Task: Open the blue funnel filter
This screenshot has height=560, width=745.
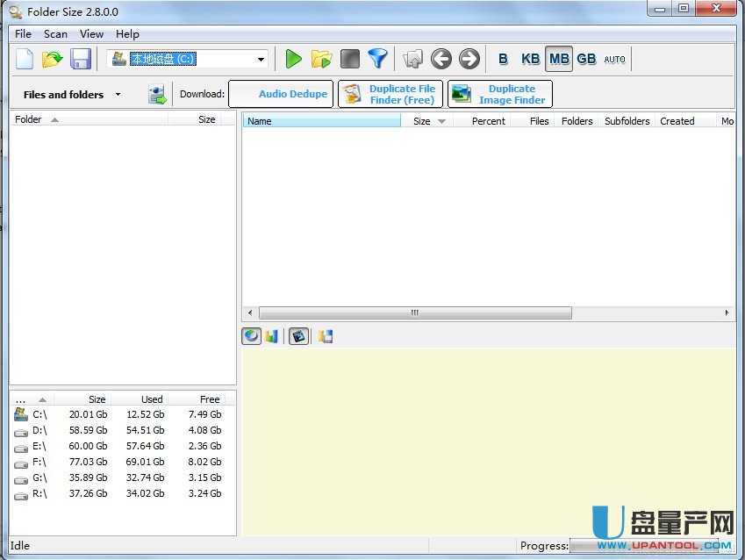Action: (377, 59)
